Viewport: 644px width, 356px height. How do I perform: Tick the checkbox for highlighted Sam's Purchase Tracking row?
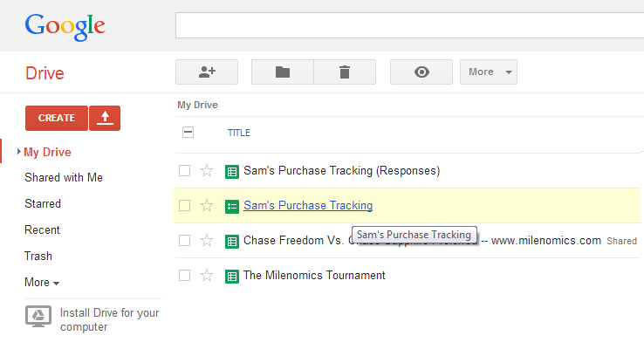pos(184,205)
